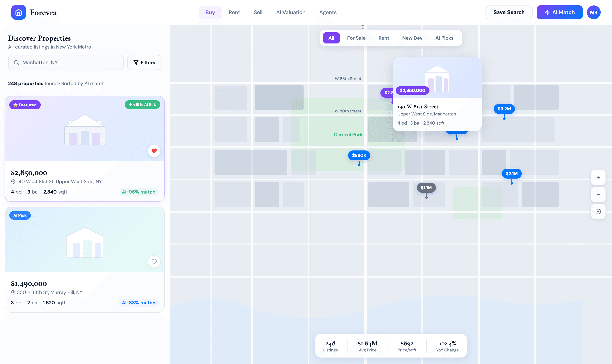
Task: Select AI Picks on the map filter bar
Action: (x=444, y=38)
